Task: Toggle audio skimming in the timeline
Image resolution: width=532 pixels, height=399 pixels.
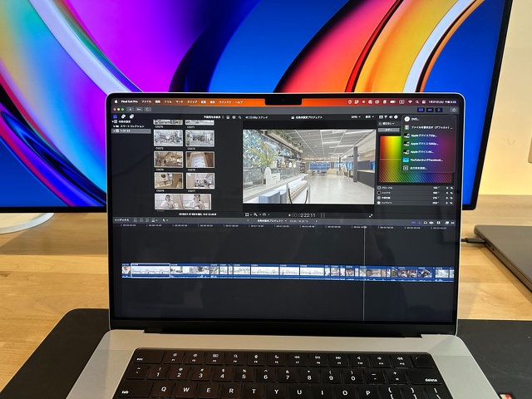Action: (x=420, y=223)
